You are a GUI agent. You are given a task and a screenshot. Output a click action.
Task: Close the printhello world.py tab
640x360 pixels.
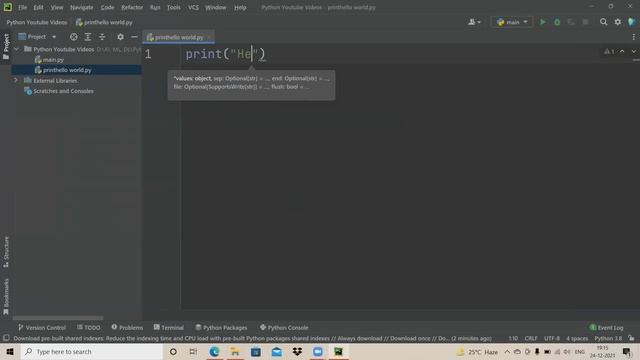(x=209, y=37)
